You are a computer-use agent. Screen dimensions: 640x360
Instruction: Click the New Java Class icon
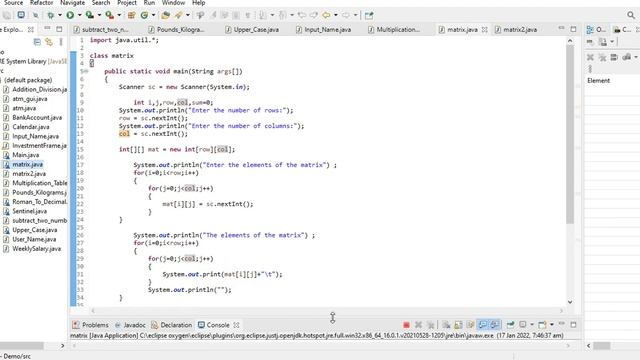coord(144,16)
